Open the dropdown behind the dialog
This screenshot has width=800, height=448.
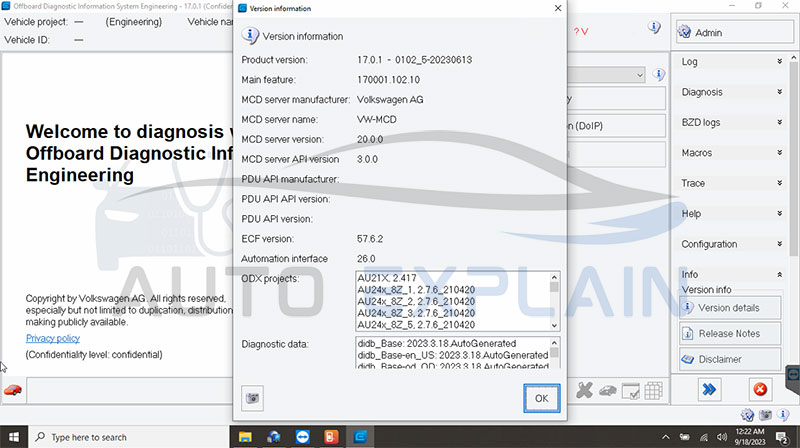coord(640,76)
